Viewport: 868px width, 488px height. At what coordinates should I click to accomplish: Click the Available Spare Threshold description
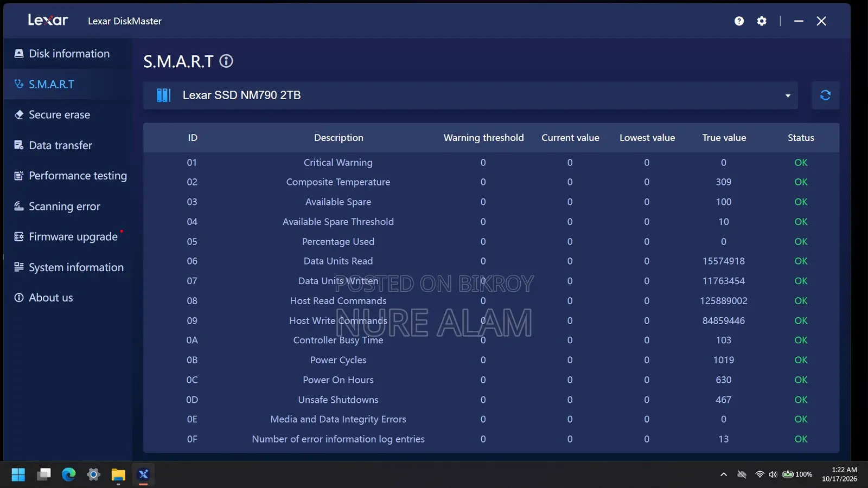338,222
